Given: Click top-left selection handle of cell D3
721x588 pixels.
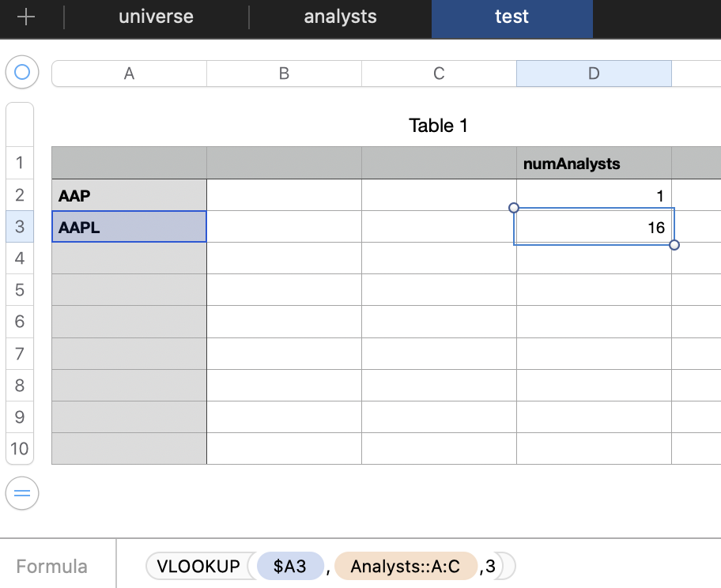Looking at the screenshot, I should pos(514,208).
